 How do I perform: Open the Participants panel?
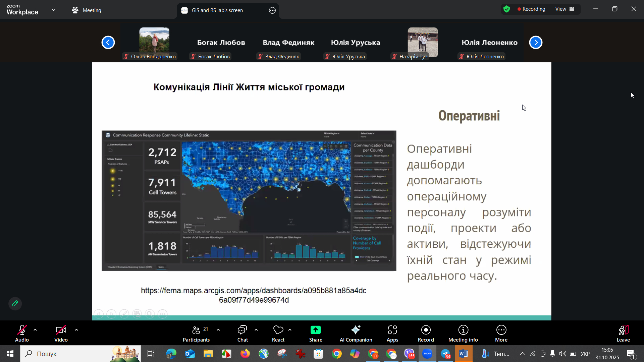(x=196, y=333)
